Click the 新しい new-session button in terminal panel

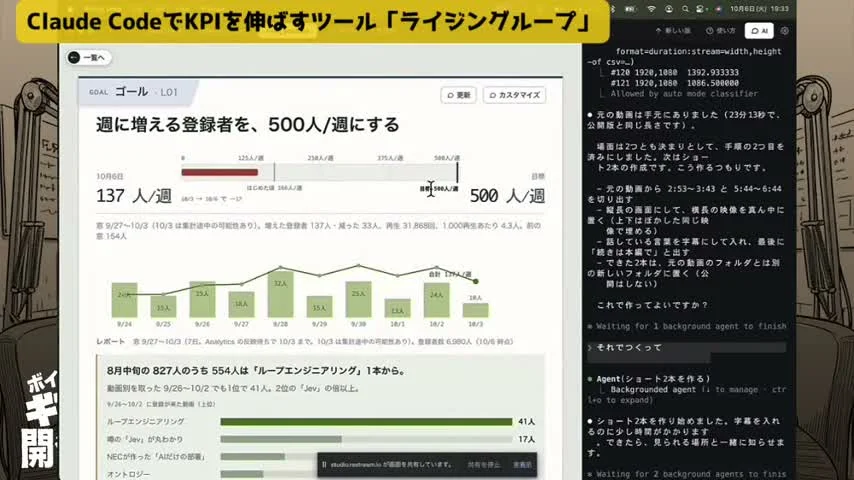[673, 31]
